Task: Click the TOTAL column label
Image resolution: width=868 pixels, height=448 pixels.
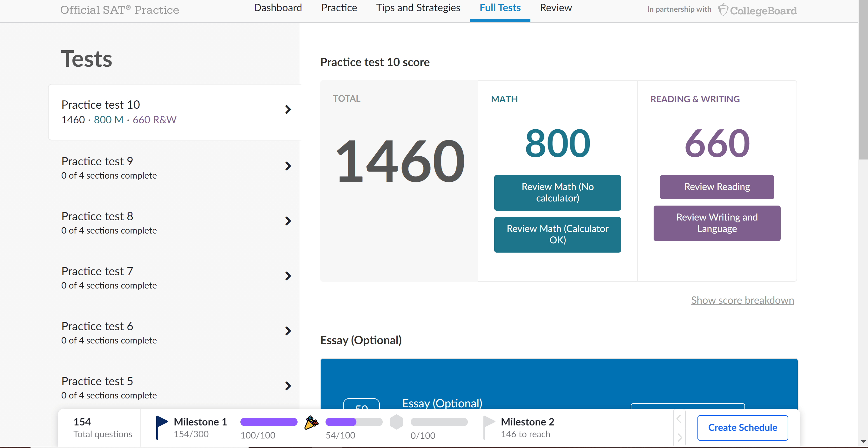Action: (x=347, y=98)
